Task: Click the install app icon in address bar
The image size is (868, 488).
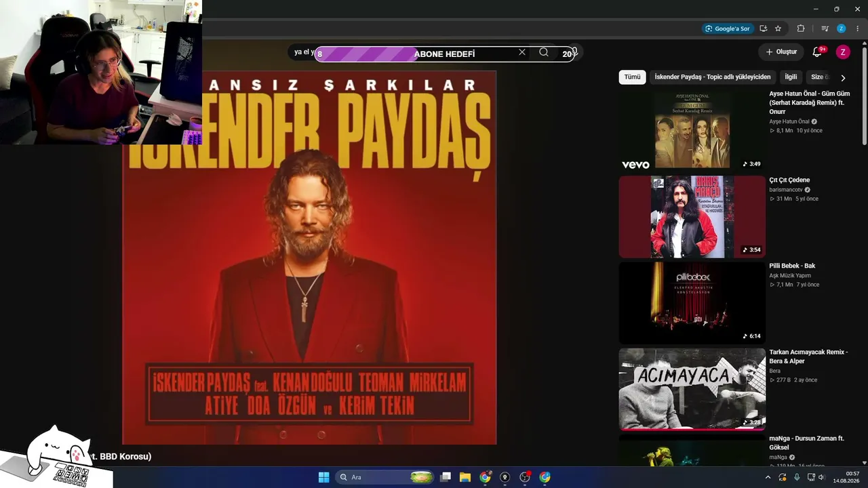Action: point(764,28)
